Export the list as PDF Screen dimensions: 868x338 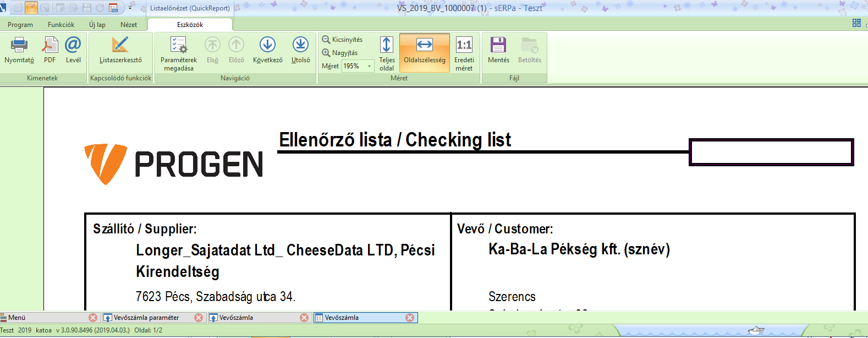coord(50,51)
